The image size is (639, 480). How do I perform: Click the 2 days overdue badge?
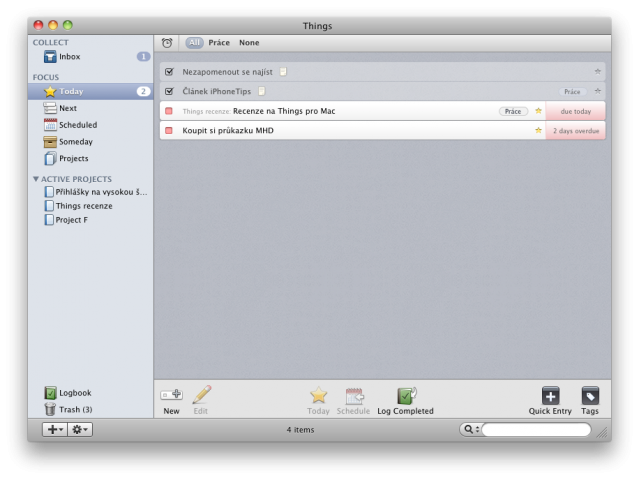[x=575, y=131]
